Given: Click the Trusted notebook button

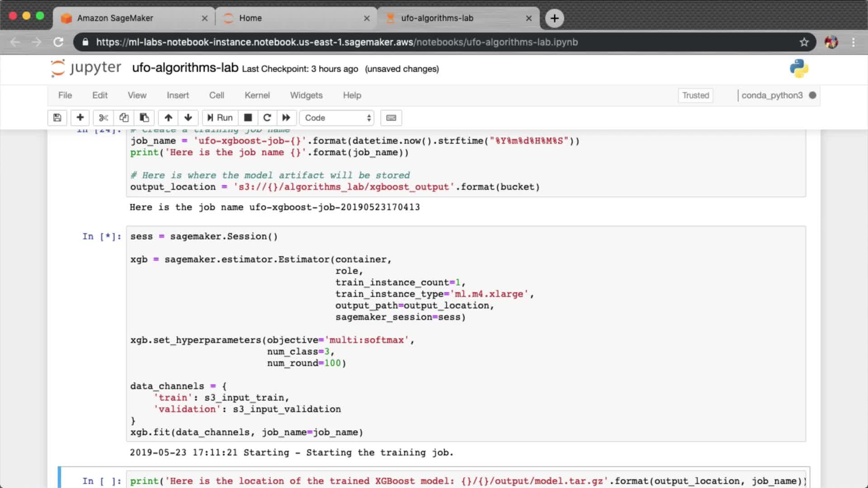Looking at the screenshot, I should click(x=695, y=95).
